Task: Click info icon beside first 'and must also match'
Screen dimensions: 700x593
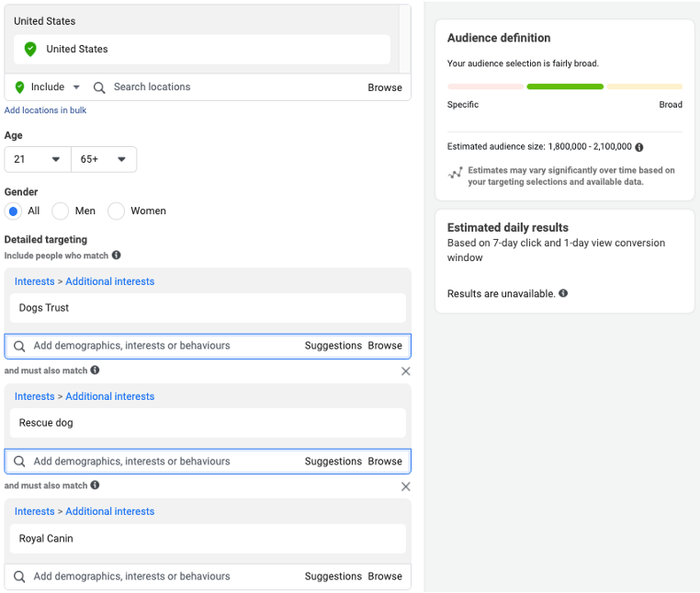Action: 96,371
